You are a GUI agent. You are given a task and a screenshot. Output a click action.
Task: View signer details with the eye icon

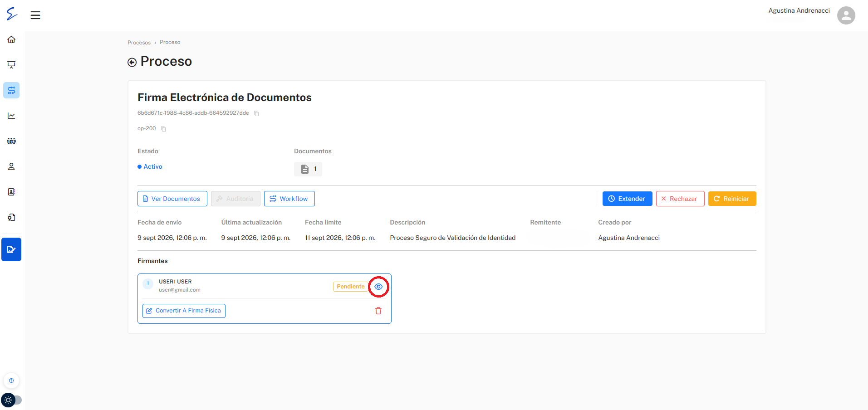pos(378,287)
